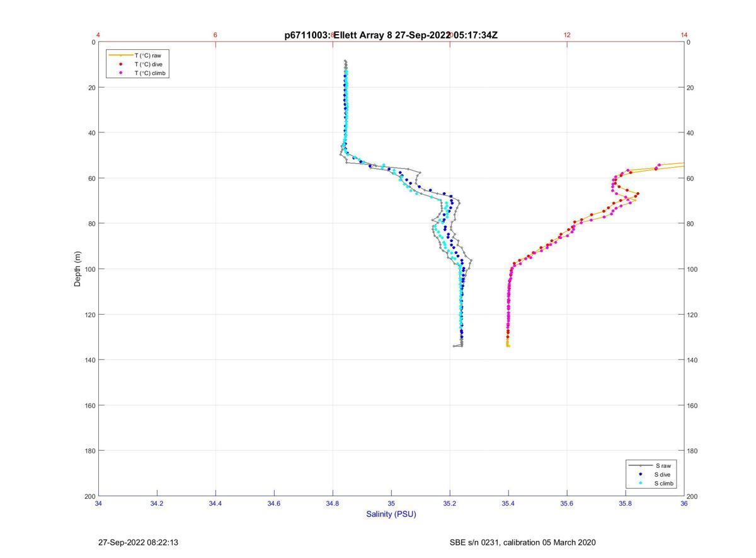The height and width of the screenshot is (558, 756).
Task: Click the shallowest salinity point near 8 m
Action: (345, 61)
